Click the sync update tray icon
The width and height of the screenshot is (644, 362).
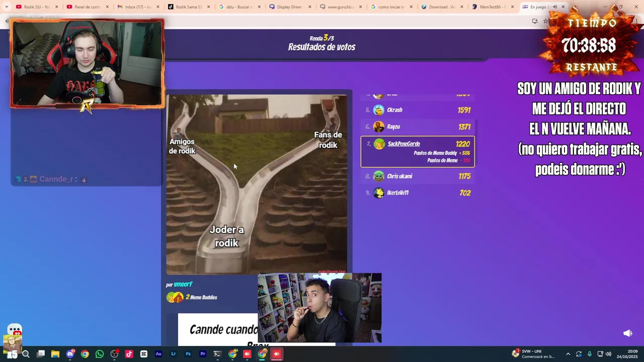click(x=579, y=354)
